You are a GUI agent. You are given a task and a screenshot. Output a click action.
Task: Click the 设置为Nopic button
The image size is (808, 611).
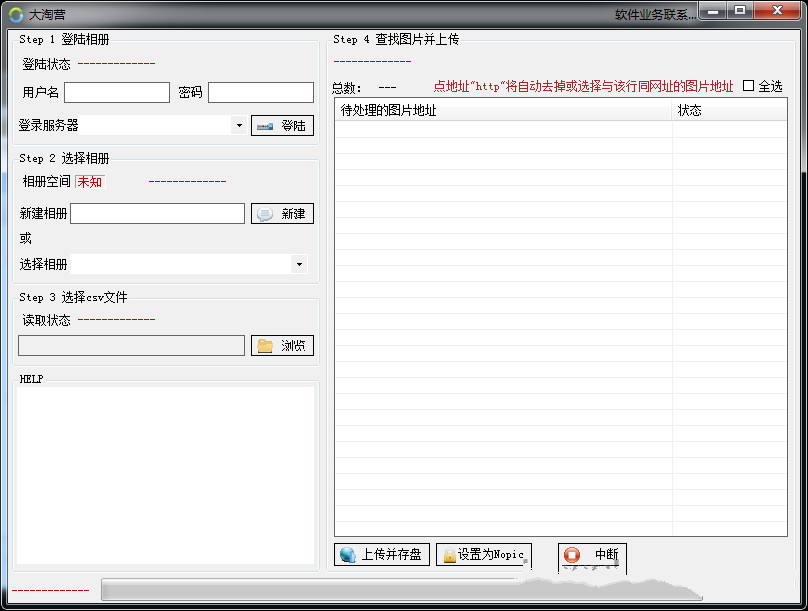(x=483, y=554)
